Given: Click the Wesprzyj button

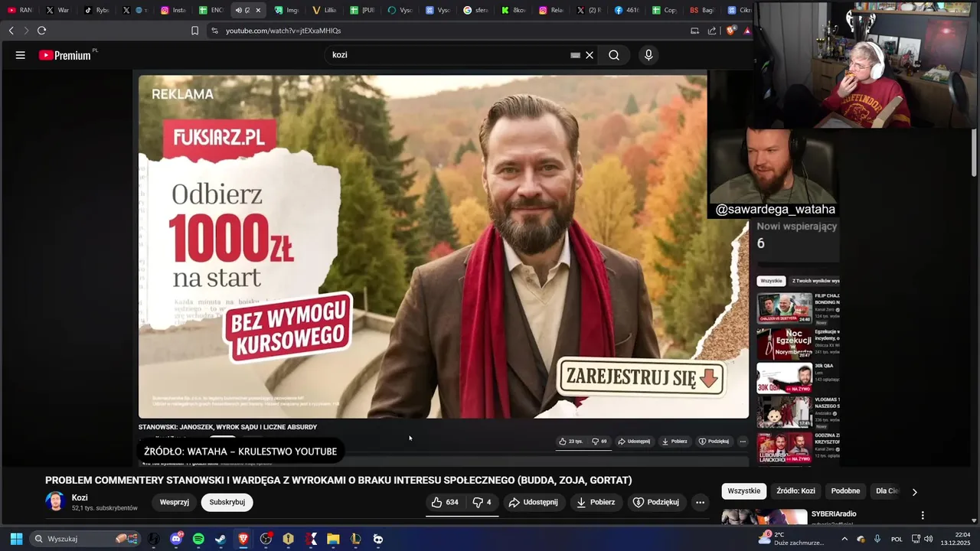Looking at the screenshot, I should (175, 502).
